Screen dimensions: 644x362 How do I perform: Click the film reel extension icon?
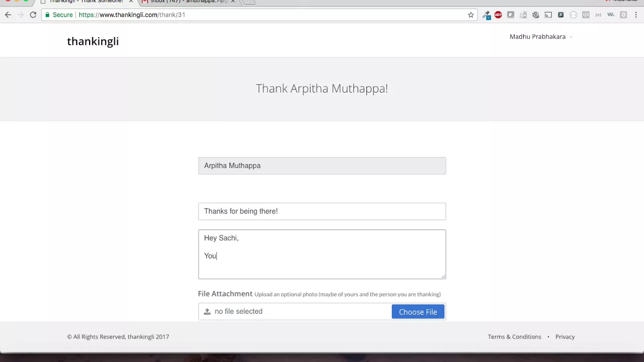pyautogui.click(x=536, y=15)
